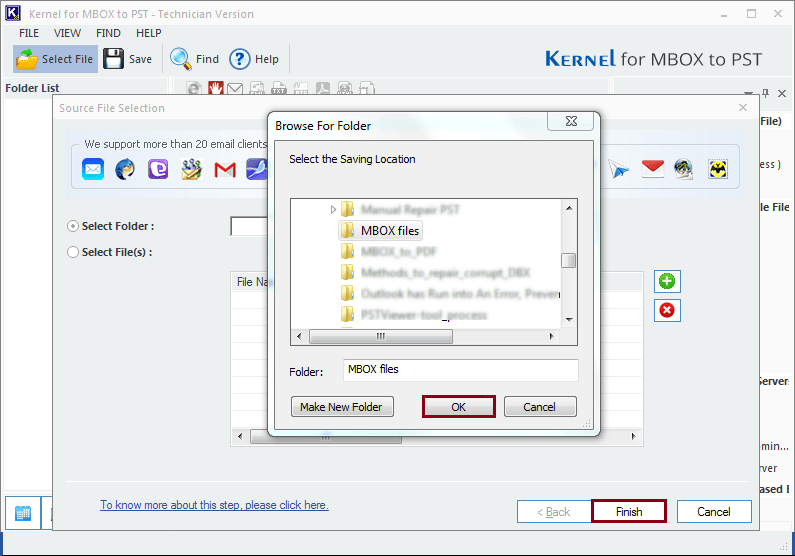Open the 'To know more about this step' link
This screenshot has height=556, width=795.
(x=214, y=505)
